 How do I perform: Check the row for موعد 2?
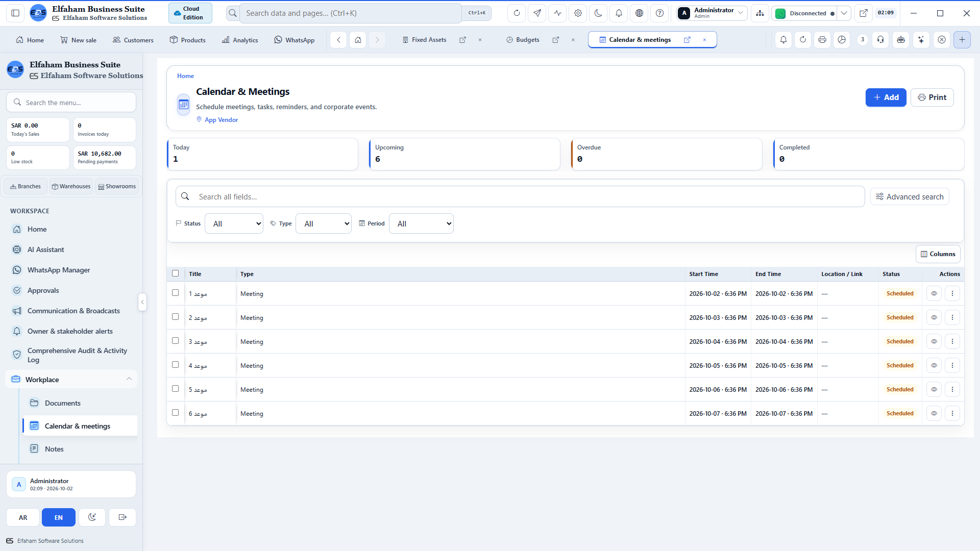click(176, 317)
